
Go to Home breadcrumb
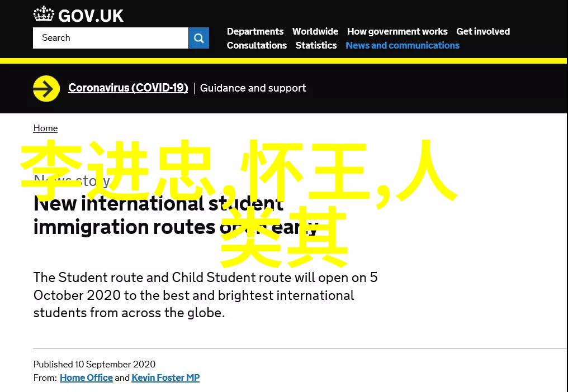pyautogui.click(x=45, y=128)
